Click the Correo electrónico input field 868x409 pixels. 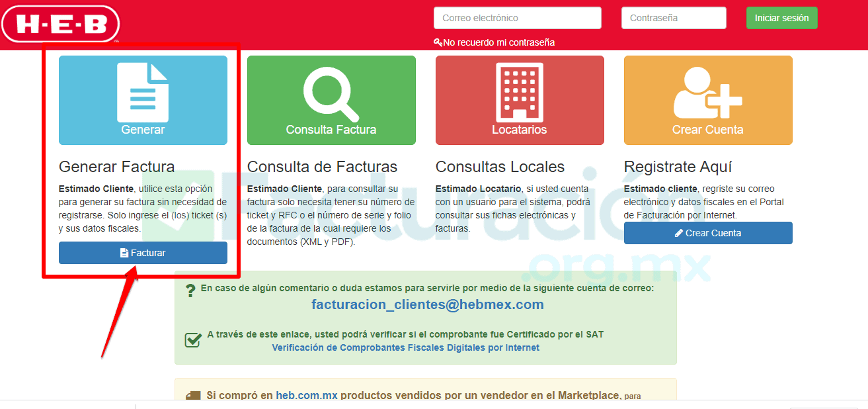click(516, 17)
